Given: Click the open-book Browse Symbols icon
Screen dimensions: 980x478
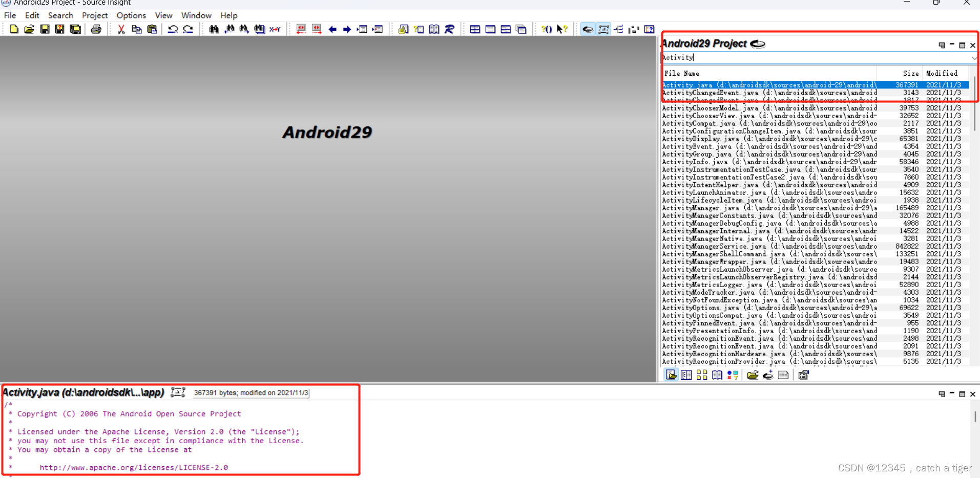Looking at the screenshot, I should click(x=434, y=29).
